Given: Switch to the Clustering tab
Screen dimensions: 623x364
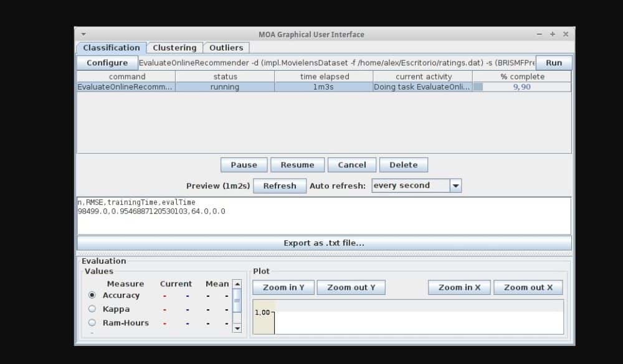Looking at the screenshot, I should coord(174,48).
